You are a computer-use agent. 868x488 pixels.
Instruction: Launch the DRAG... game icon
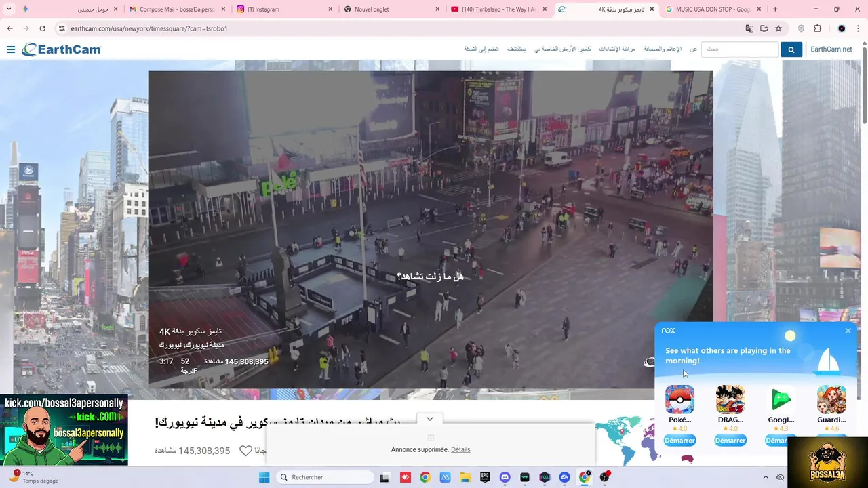pos(730,399)
